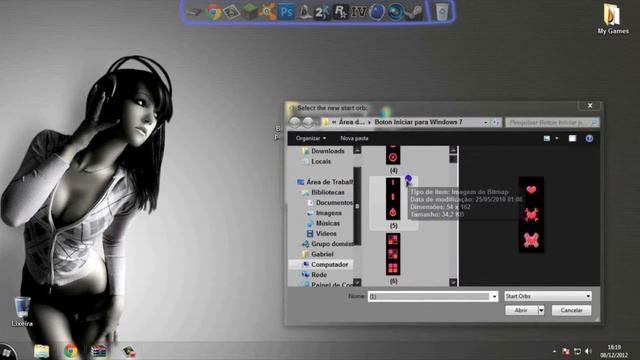Open Lixeira desktop icon
The height and width of the screenshot is (360, 640).
pyautogui.click(x=22, y=311)
